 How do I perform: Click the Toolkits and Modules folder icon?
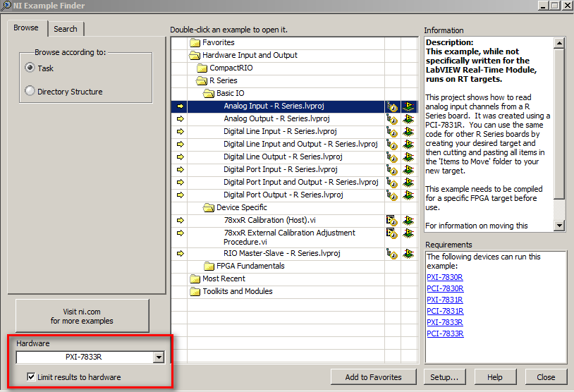[x=195, y=291]
